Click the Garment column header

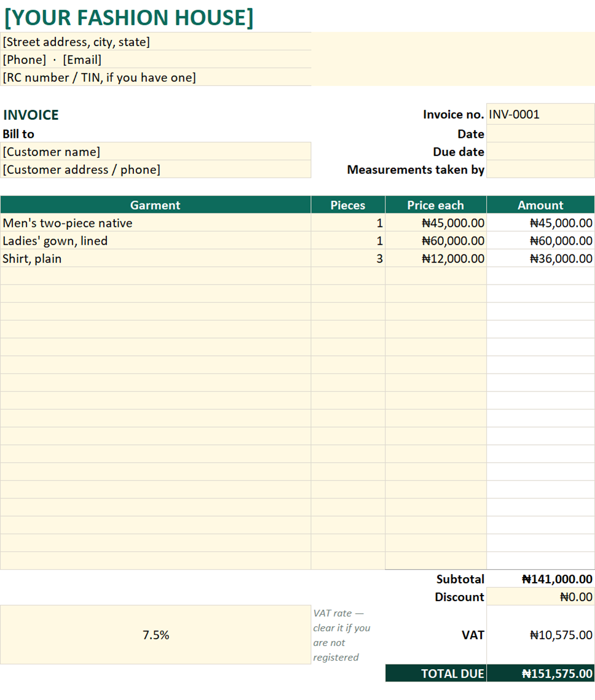tap(156, 205)
